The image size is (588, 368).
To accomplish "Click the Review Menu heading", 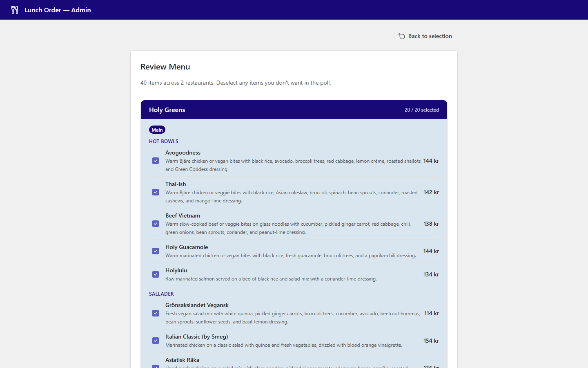I will [x=165, y=67].
